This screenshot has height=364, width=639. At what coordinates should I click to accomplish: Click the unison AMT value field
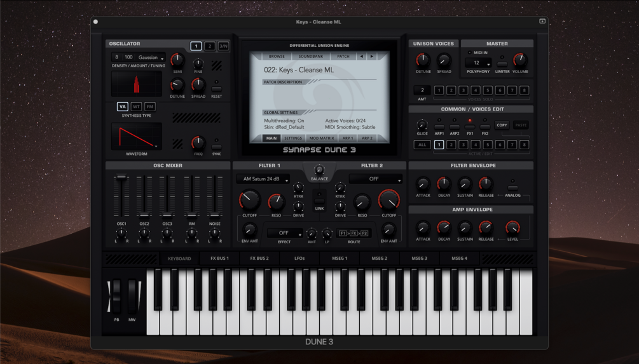tap(422, 90)
